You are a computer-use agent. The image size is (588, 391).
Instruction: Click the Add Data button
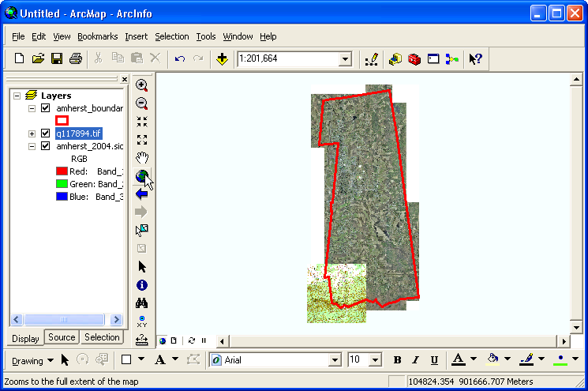(222, 59)
